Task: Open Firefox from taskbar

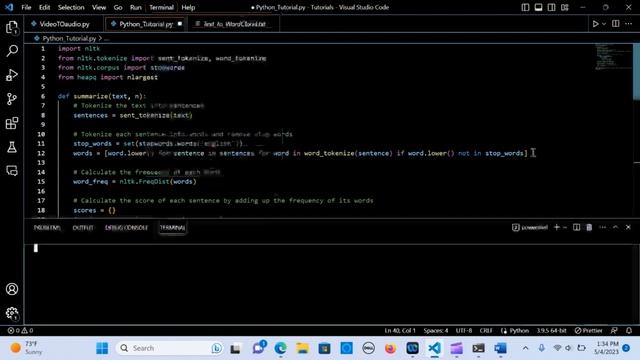Action: (x=391, y=348)
